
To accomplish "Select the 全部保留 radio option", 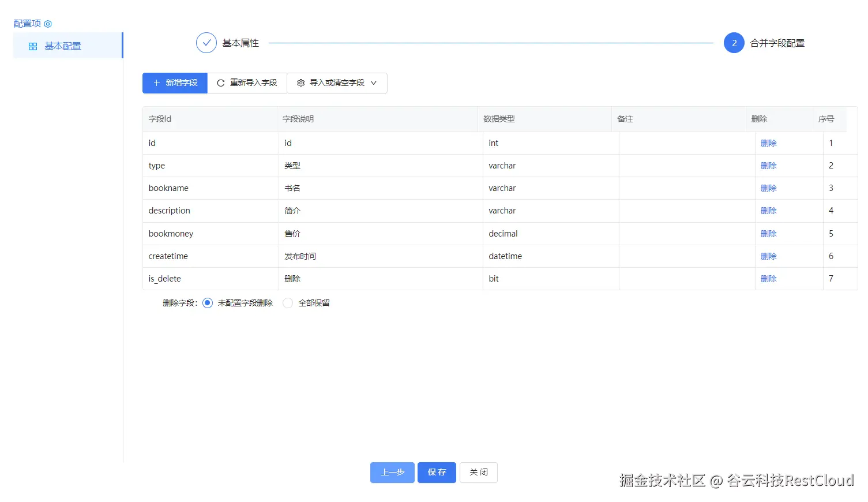I will [287, 302].
